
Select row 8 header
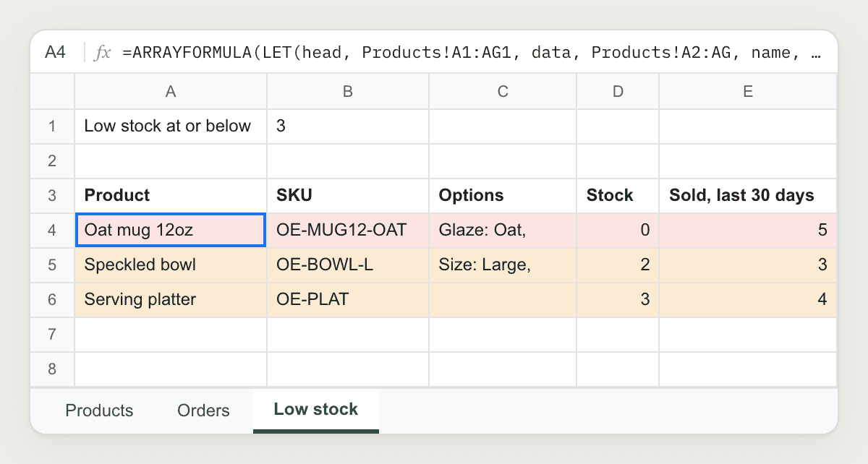click(x=52, y=369)
